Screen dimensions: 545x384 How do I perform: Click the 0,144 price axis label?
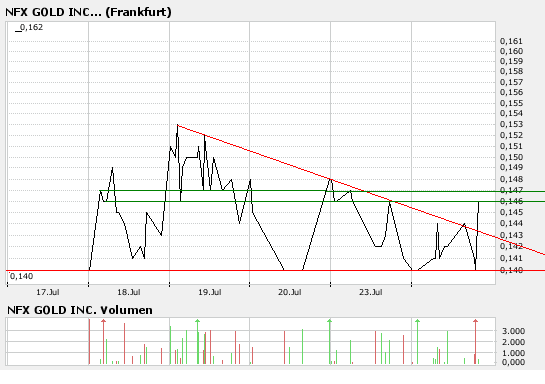coord(511,223)
